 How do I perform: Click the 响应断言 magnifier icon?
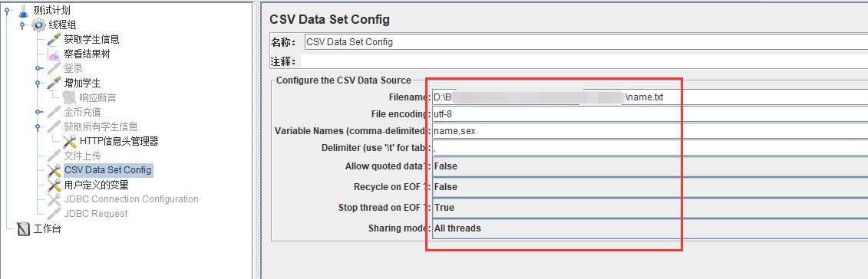point(69,98)
